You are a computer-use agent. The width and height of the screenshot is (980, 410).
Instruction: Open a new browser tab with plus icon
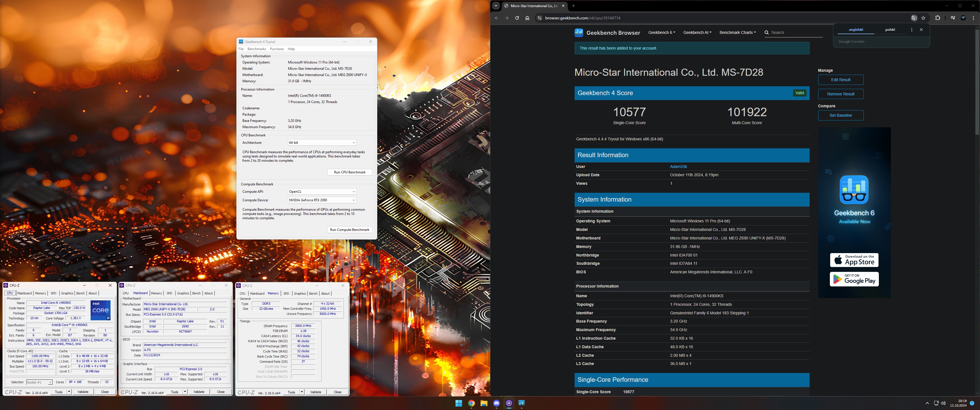click(x=573, y=6)
